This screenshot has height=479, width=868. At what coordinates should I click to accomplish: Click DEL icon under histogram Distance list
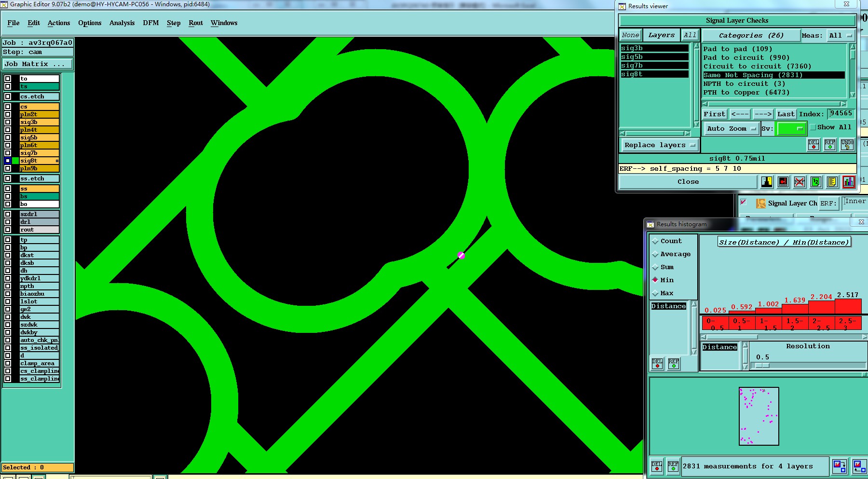(657, 364)
